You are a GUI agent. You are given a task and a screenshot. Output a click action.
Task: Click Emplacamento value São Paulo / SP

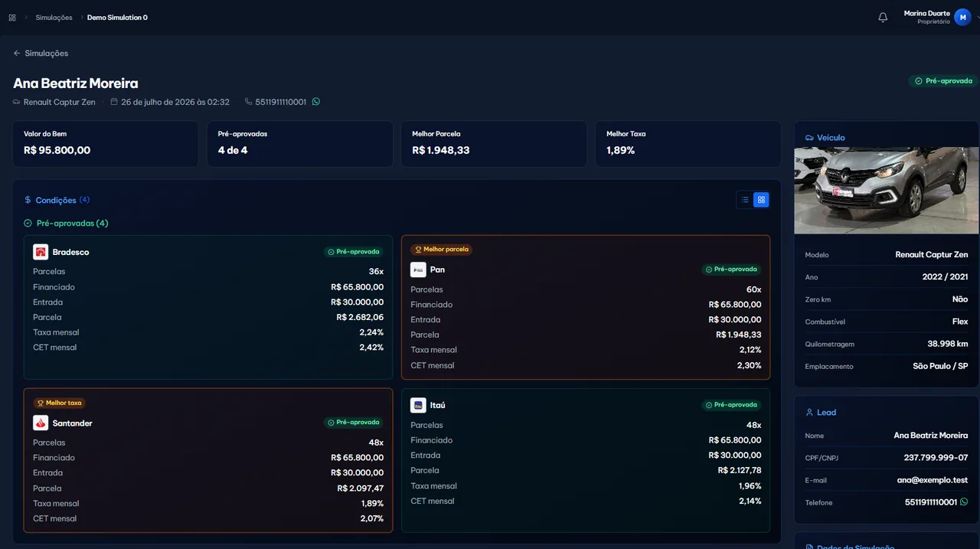[940, 366]
